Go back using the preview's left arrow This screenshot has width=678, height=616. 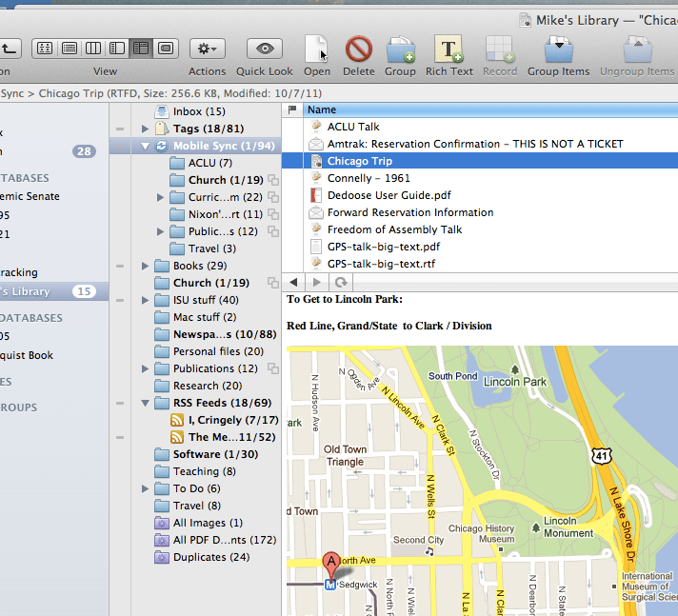pos(294,283)
